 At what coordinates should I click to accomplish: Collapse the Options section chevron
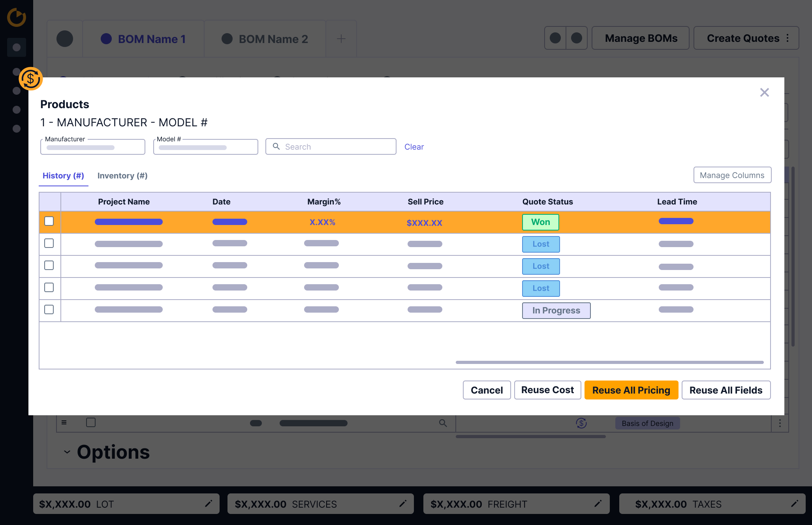(x=67, y=452)
